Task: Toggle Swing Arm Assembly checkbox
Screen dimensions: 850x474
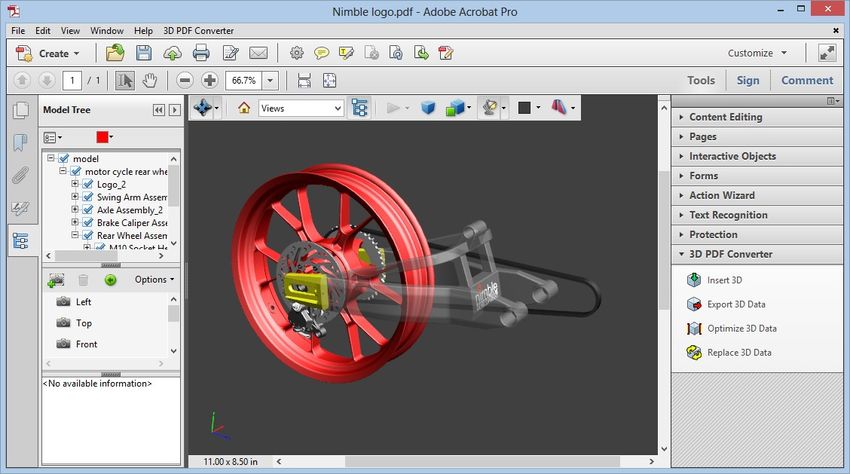Action: [88, 197]
